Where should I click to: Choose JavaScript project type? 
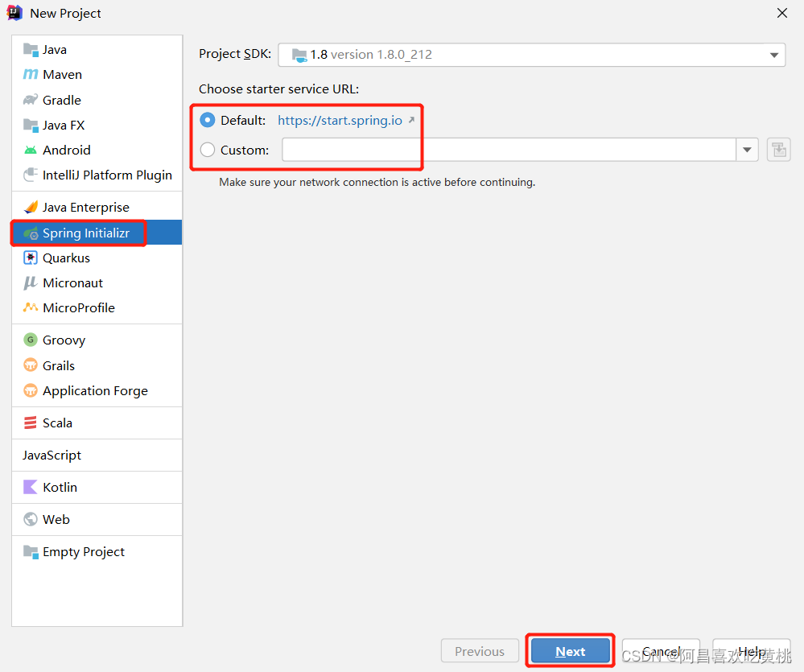pos(97,456)
